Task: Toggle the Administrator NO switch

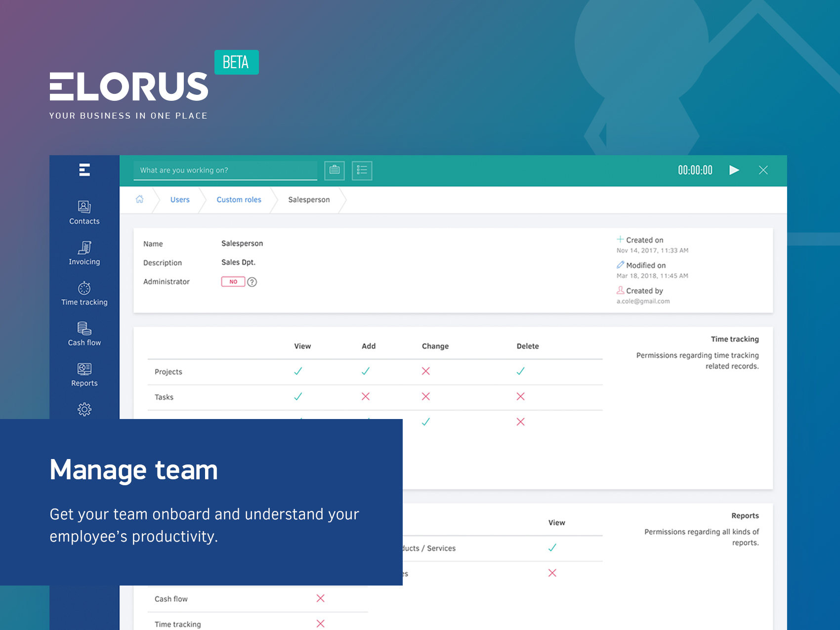Action: coord(233,282)
